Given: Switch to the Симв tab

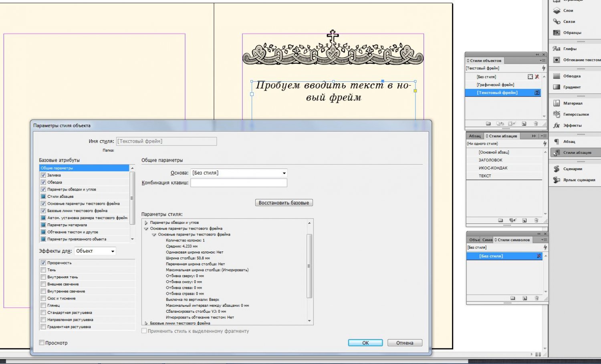Looking at the screenshot, I should (487, 240).
